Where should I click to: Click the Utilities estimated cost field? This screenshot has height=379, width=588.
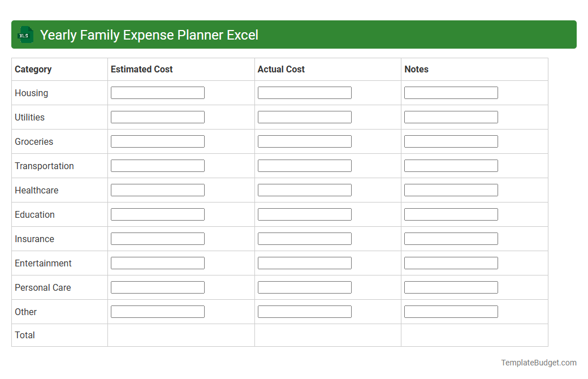[x=158, y=117]
